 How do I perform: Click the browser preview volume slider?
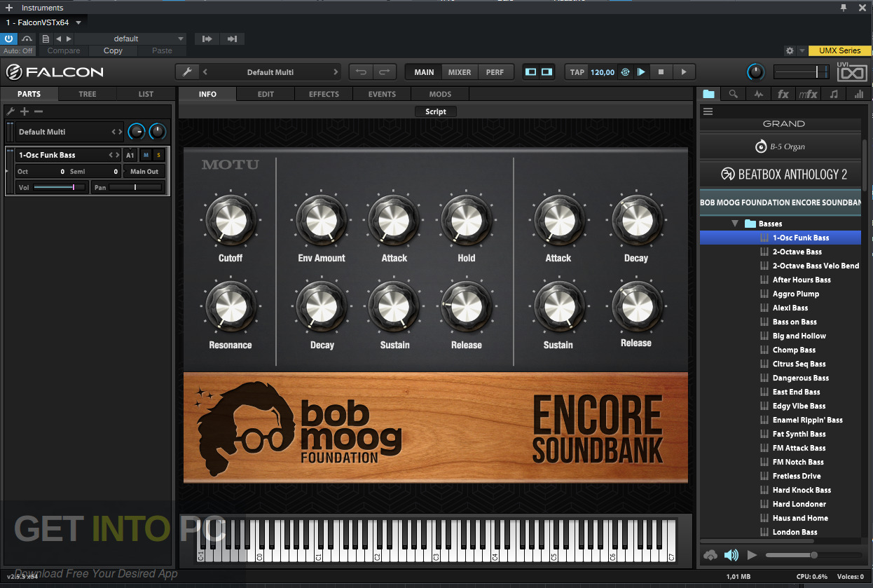pos(815,555)
